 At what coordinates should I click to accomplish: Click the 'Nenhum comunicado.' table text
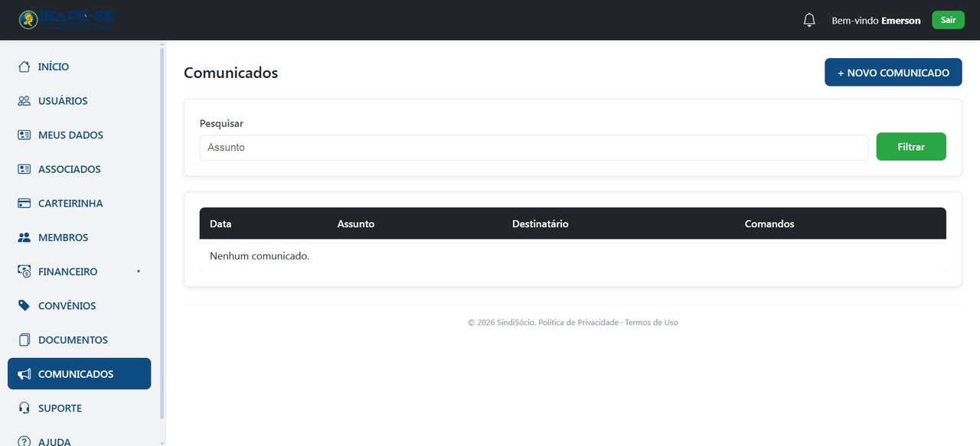pos(260,256)
